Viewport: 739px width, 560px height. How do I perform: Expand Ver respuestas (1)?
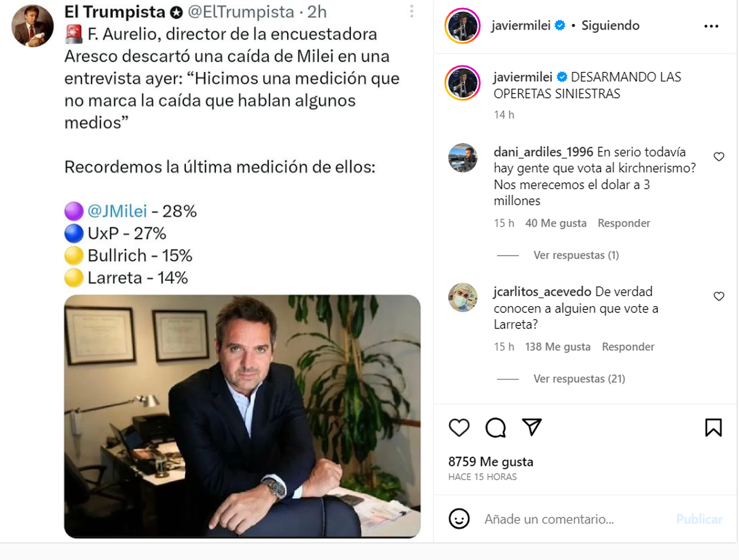[576, 255]
